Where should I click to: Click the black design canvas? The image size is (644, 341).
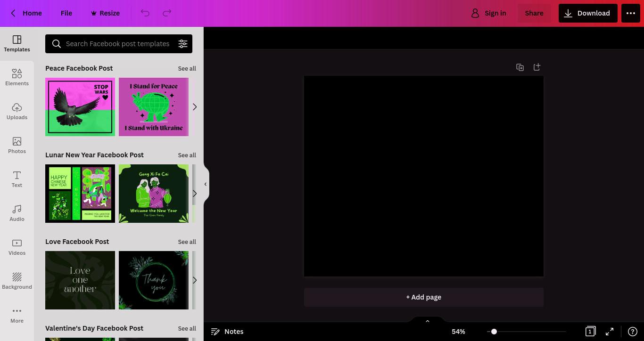coord(424,176)
